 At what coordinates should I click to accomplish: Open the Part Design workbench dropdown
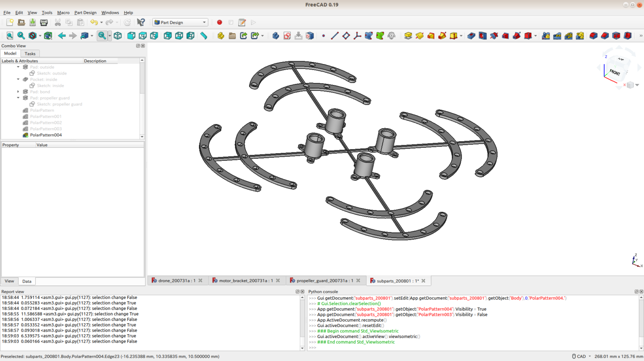click(x=180, y=23)
